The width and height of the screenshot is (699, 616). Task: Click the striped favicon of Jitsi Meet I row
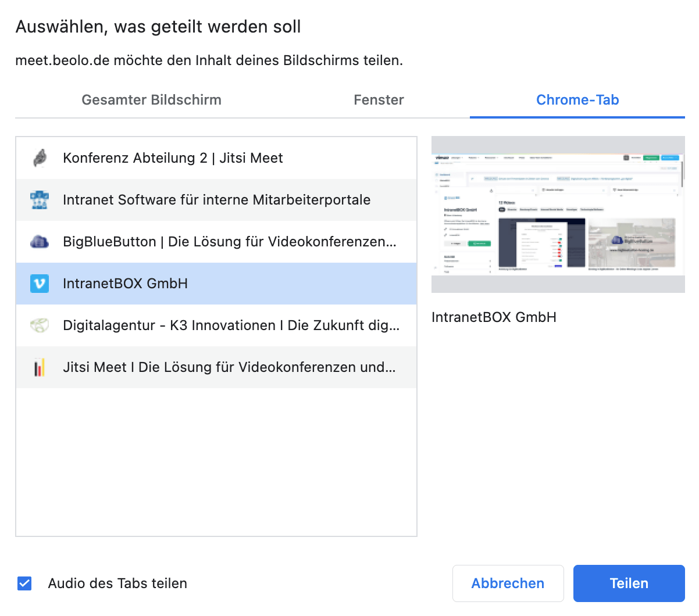coord(40,367)
